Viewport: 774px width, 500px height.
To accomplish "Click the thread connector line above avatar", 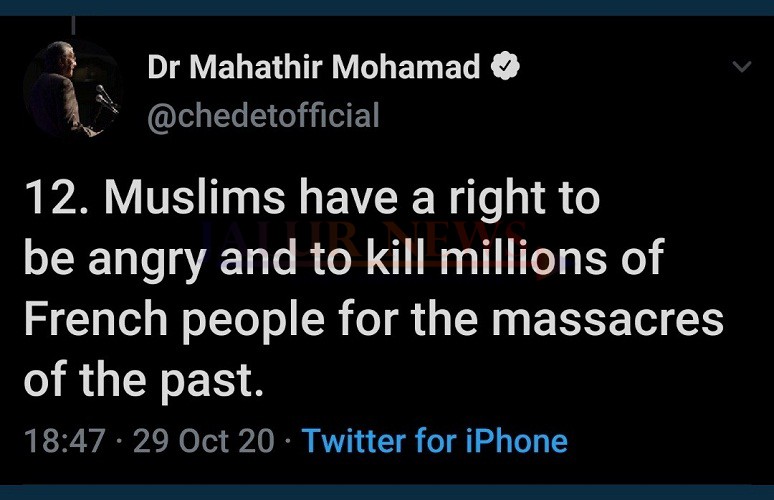I will [x=73, y=25].
